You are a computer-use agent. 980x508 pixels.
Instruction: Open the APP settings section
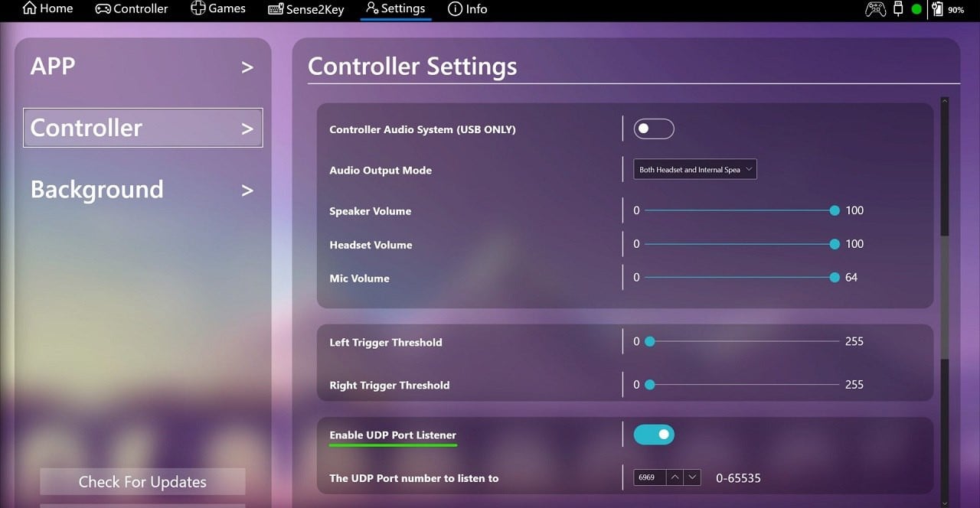[x=142, y=67]
